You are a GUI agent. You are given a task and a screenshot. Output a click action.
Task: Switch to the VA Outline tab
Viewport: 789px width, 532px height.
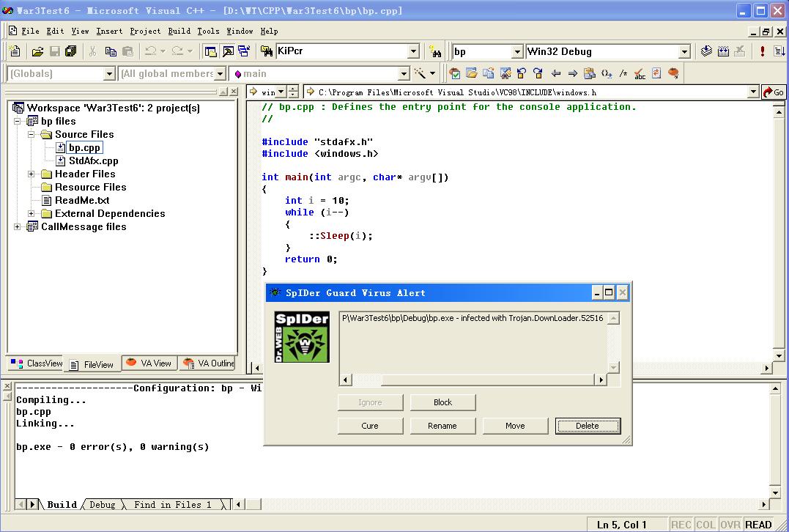click(x=208, y=363)
